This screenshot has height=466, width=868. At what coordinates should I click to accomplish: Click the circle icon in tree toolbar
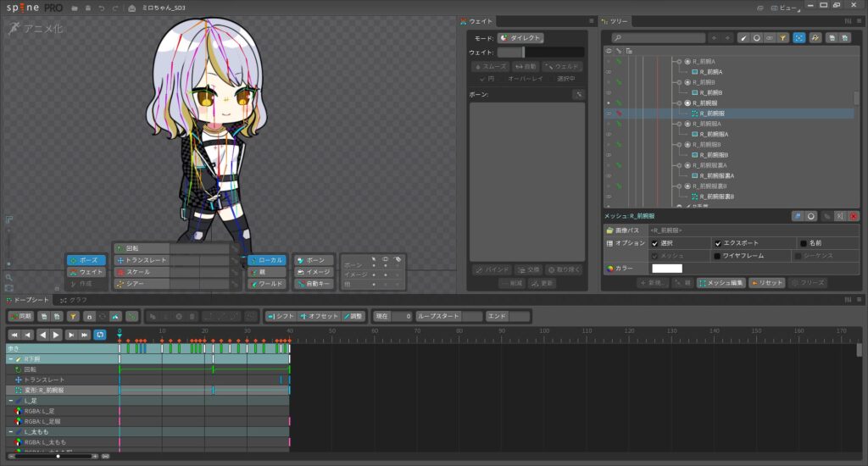pyautogui.click(x=756, y=37)
